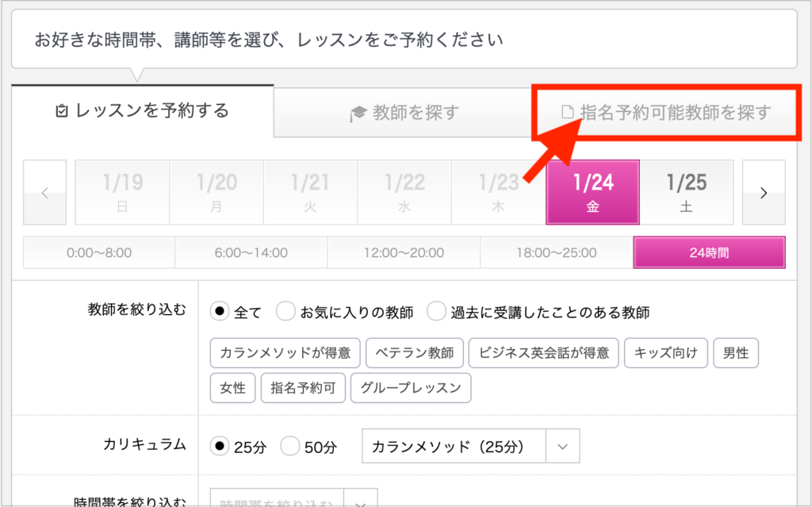This screenshot has height=507, width=812.
Task: Select お気に入りの教師 radio button
Action: point(285,312)
